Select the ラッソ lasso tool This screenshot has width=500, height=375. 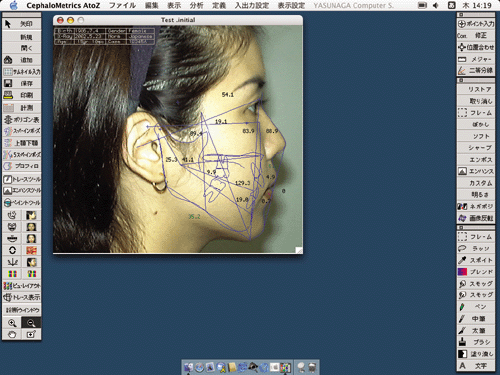476,248
